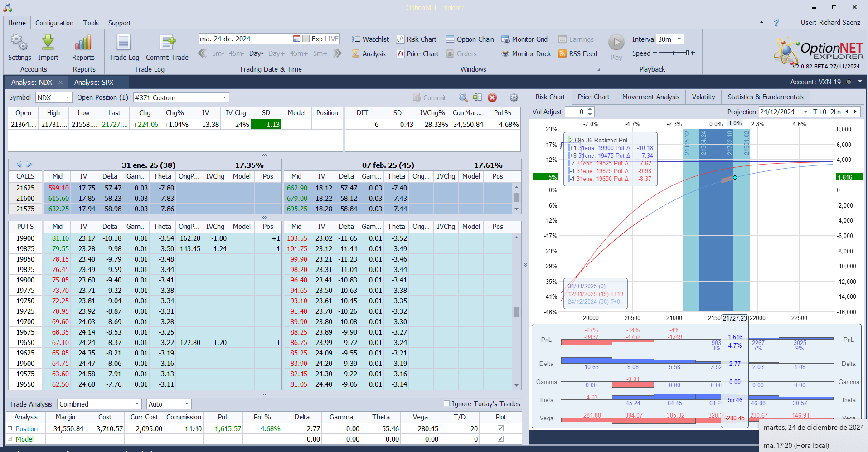Open the calendar date picker icon

pos(296,39)
